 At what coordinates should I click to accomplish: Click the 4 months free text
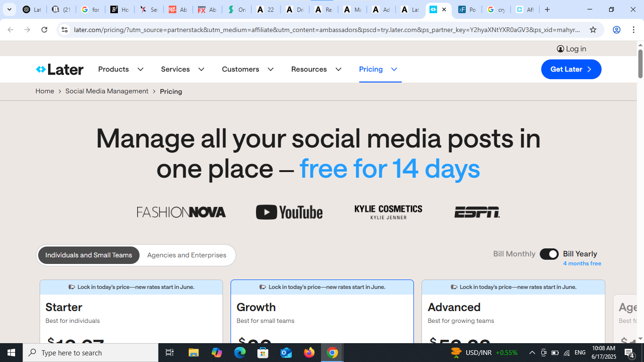coord(582,263)
